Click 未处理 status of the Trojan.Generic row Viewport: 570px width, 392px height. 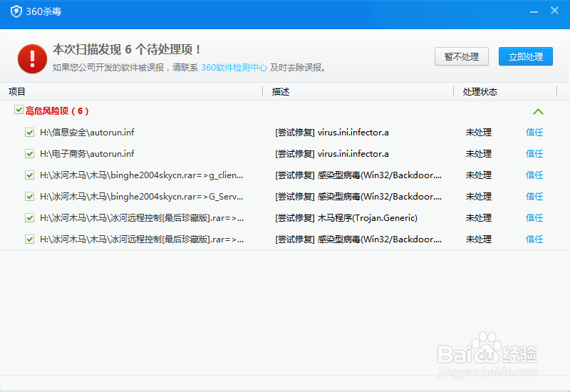[x=479, y=218]
